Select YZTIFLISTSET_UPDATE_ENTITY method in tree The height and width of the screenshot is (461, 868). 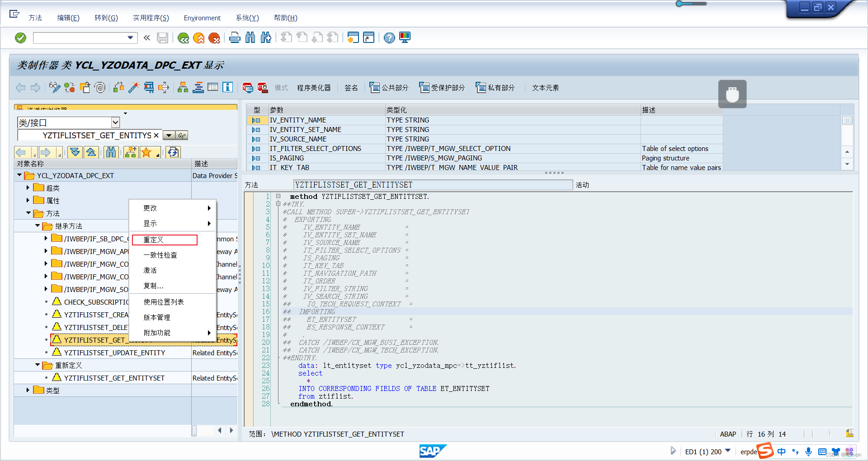tap(114, 353)
